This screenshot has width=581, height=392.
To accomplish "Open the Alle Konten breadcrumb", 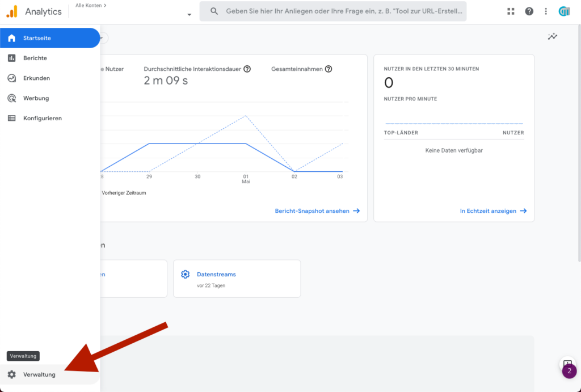I will tap(91, 6).
